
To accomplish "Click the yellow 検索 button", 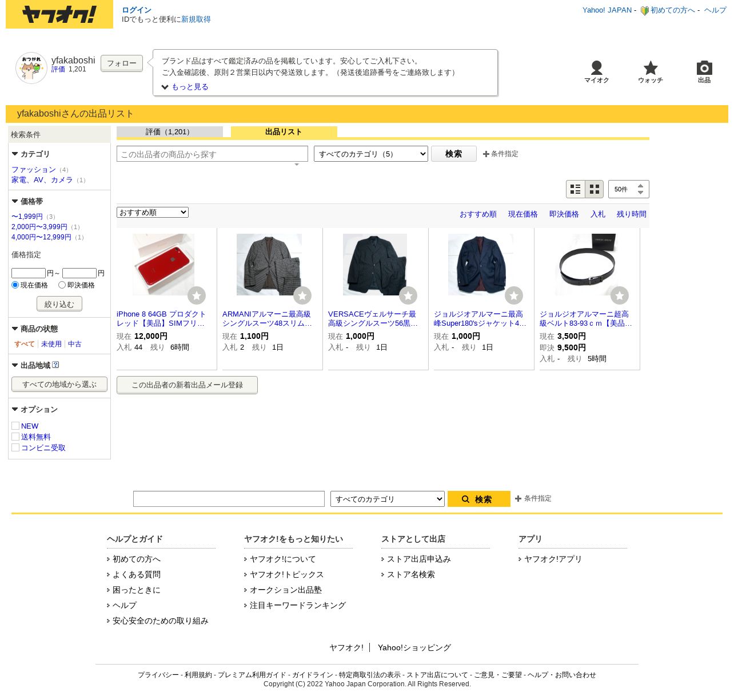I will (x=479, y=499).
